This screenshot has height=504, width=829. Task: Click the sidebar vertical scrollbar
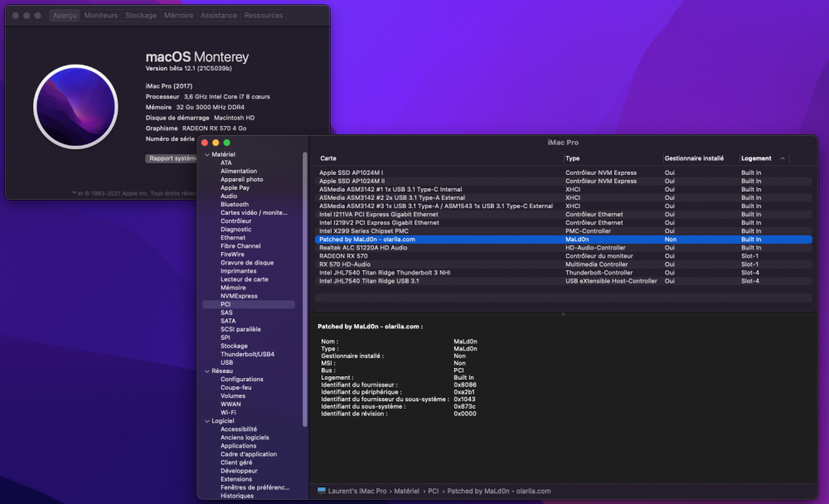pos(304,288)
